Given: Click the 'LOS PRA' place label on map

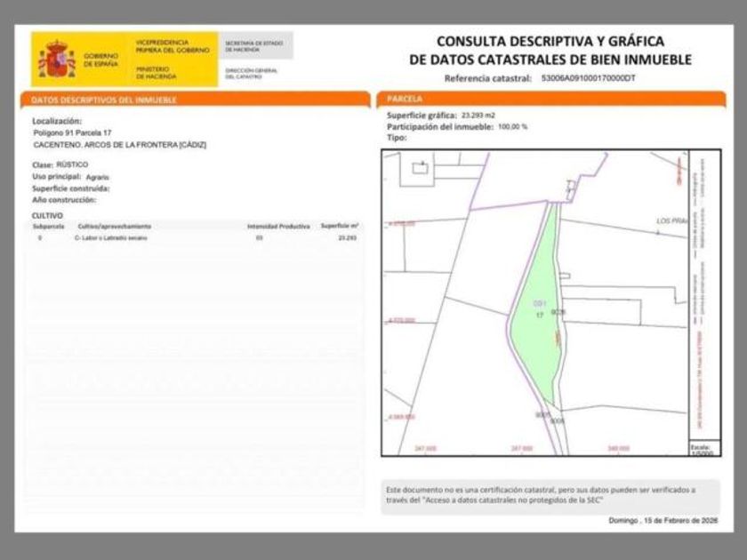Looking at the screenshot, I should (672, 221).
